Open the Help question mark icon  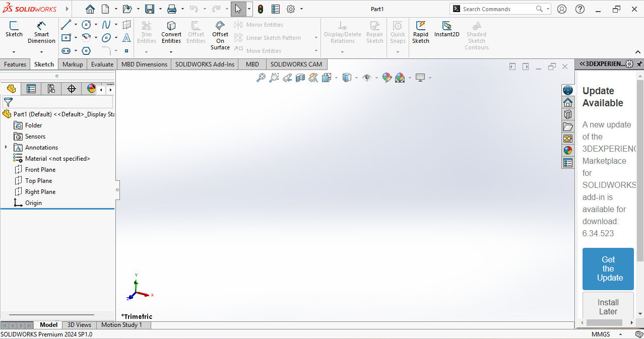580,9
